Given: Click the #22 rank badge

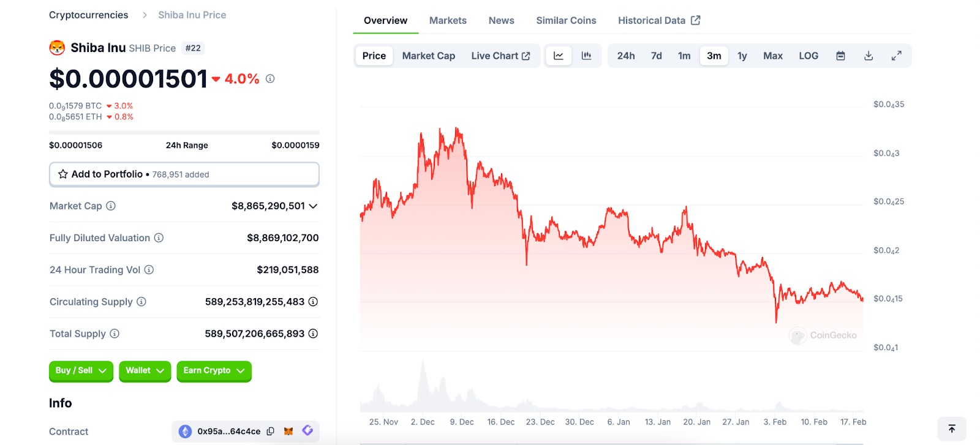Looking at the screenshot, I should [x=193, y=48].
